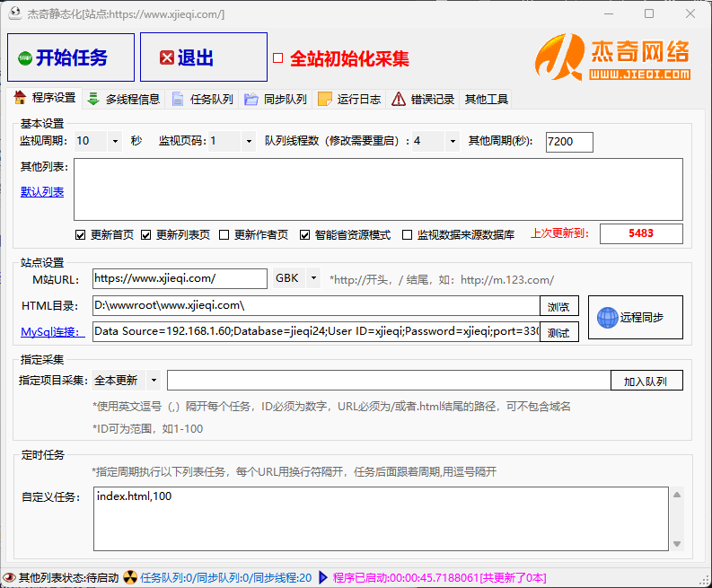Click the 默认列表 link
Screen dimensions: 712x588
(42, 191)
